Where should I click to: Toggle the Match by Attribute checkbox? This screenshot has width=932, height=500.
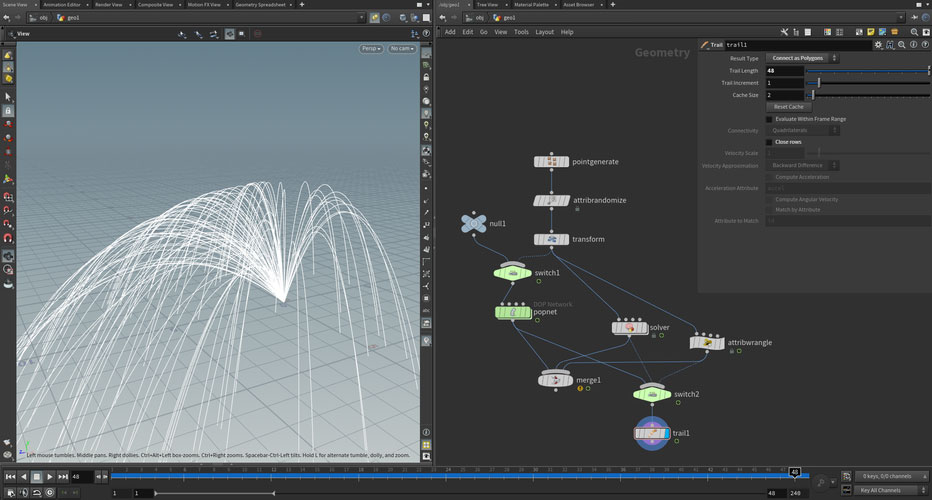(x=769, y=210)
